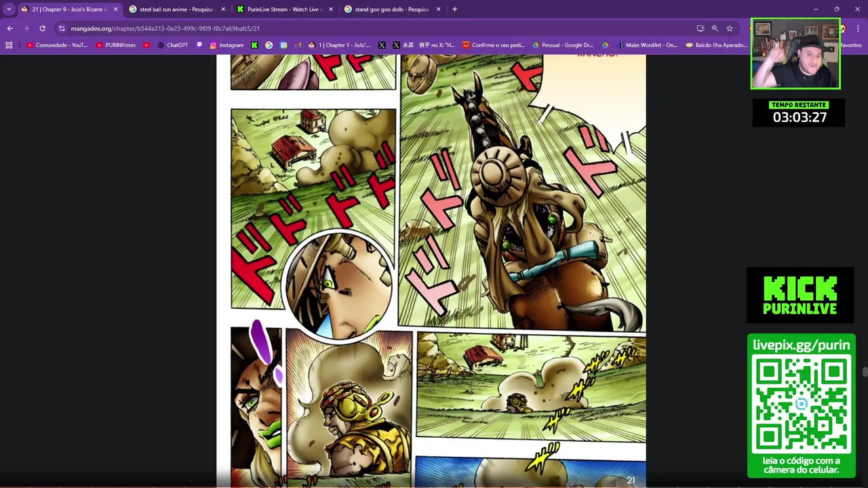The width and height of the screenshot is (868, 488).
Task: Click the Tempo Restante countdown timer
Action: click(800, 113)
